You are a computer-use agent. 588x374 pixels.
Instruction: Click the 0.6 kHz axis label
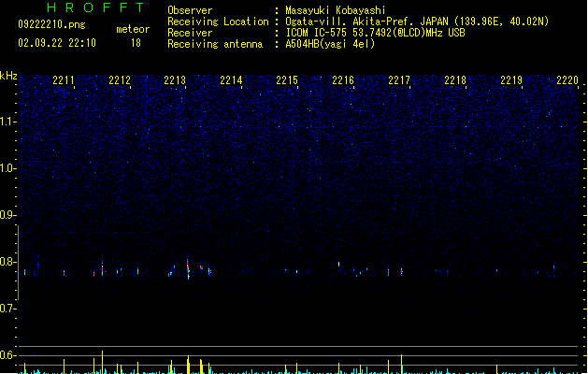pos(7,355)
